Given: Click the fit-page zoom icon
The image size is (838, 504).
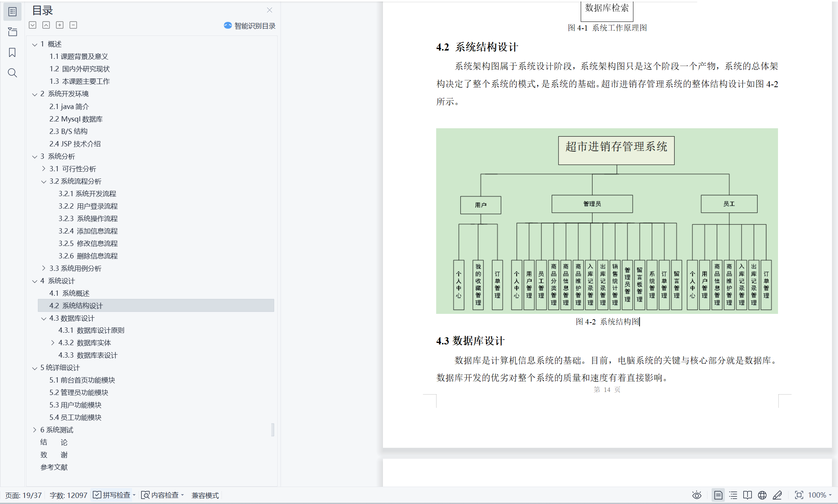Looking at the screenshot, I should pyautogui.click(x=799, y=495).
